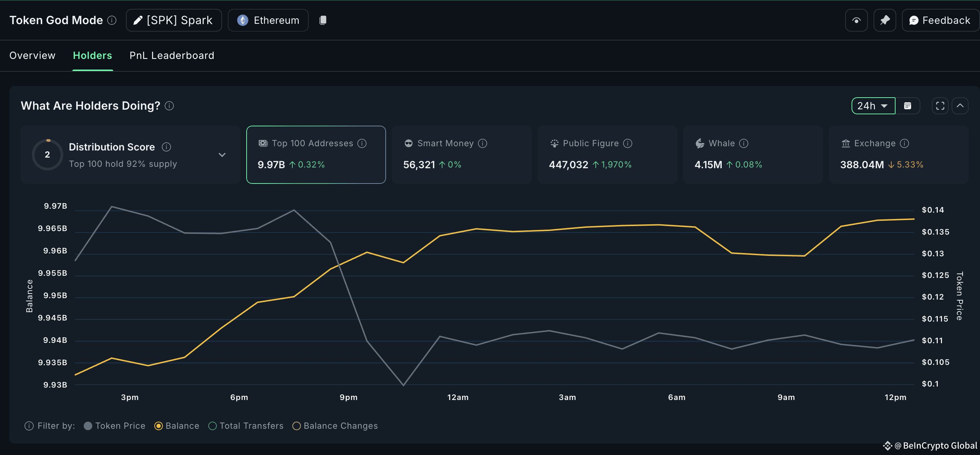This screenshot has height=455, width=980.
Task: Select the Whale metric card
Action: (x=753, y=154)
